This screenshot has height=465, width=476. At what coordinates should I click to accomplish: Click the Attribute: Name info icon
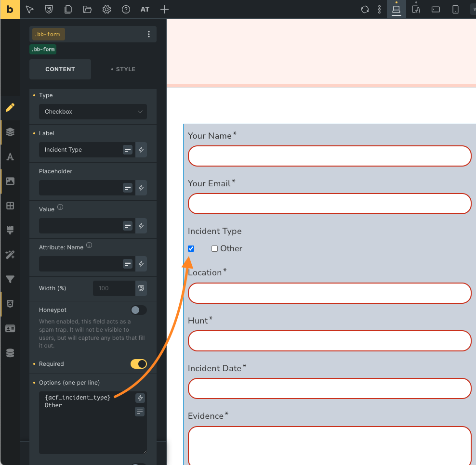89,245
